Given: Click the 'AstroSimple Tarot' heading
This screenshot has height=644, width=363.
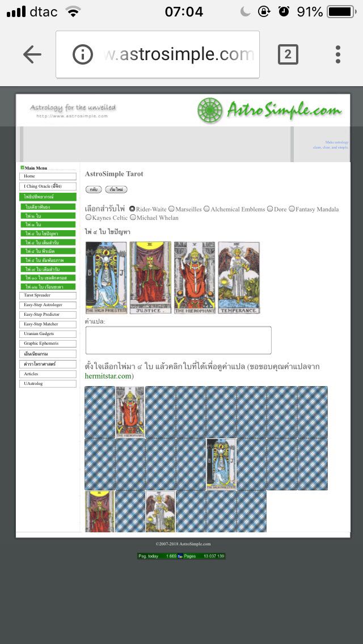Looking at the screenshot, I should (x=114, y=173).
